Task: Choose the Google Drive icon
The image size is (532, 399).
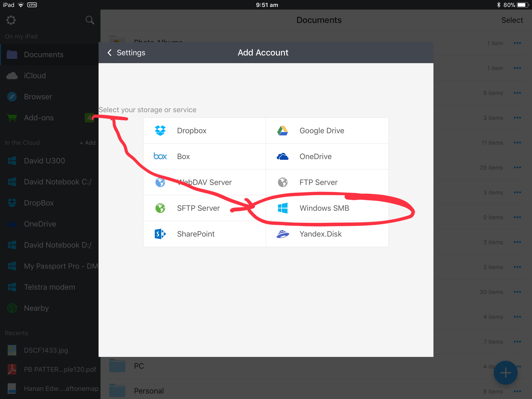Action: pyautogui.click(x=283, y=131)
